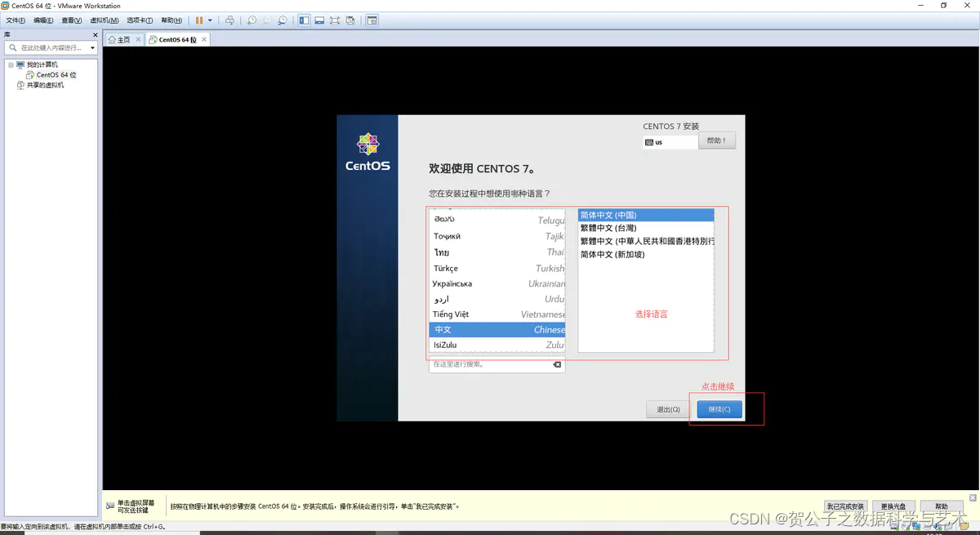Image resolution: width=980 pixels, height=535 pixels.
Task: Click the revert to snapshot icon
Action: point(267,20)
